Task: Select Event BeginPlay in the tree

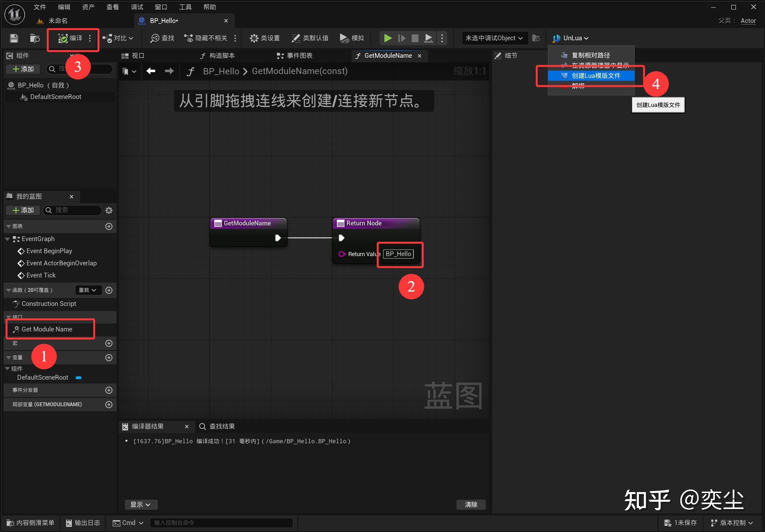Action: (x=49, y=251)
